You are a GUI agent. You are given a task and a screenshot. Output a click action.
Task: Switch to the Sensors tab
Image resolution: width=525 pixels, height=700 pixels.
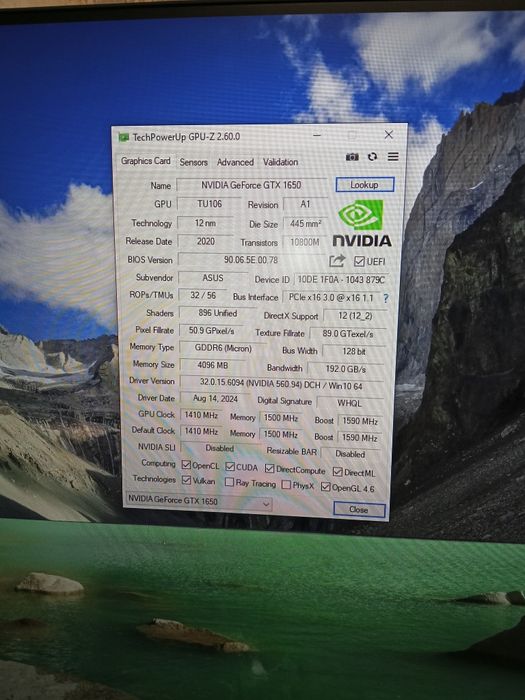click(x=193, y=162)
